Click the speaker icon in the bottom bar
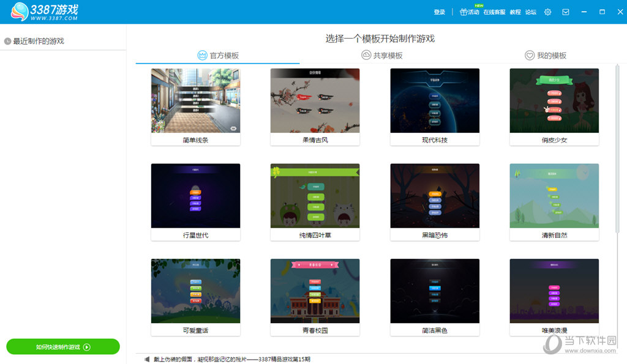The height and width of the screenshot is (364, 627). coord(147,359)
